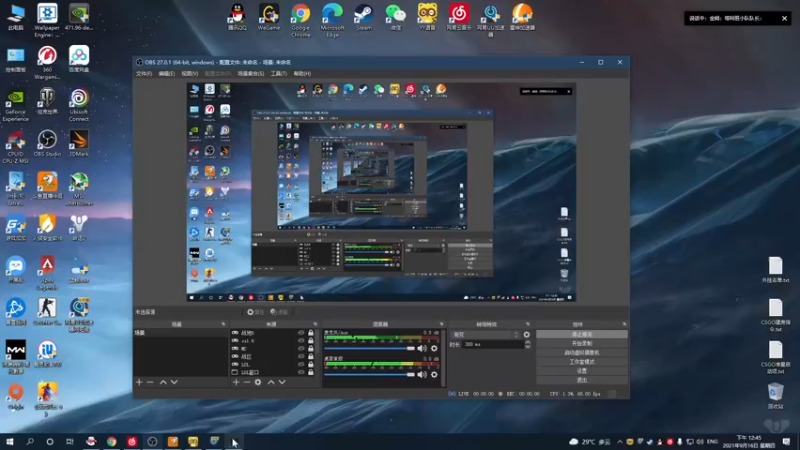Undock the 混音器 panel with header icon
The height and width of the screenshot is (450, 800).
pos(441,324)
